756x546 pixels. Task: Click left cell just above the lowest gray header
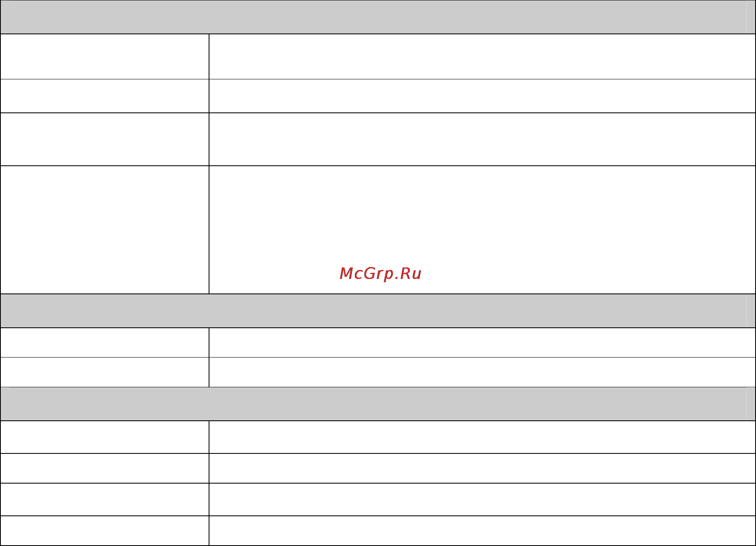[x=105, y=372]
